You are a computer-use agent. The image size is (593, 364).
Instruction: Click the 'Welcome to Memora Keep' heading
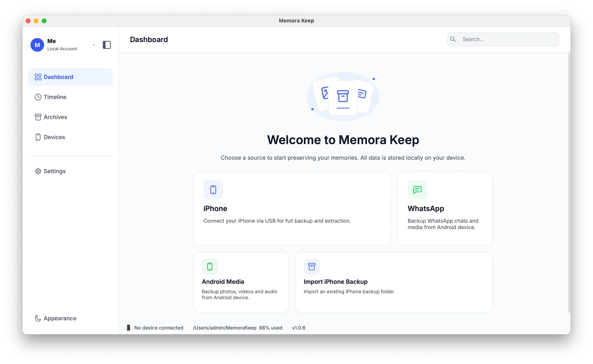coord(343,140)
